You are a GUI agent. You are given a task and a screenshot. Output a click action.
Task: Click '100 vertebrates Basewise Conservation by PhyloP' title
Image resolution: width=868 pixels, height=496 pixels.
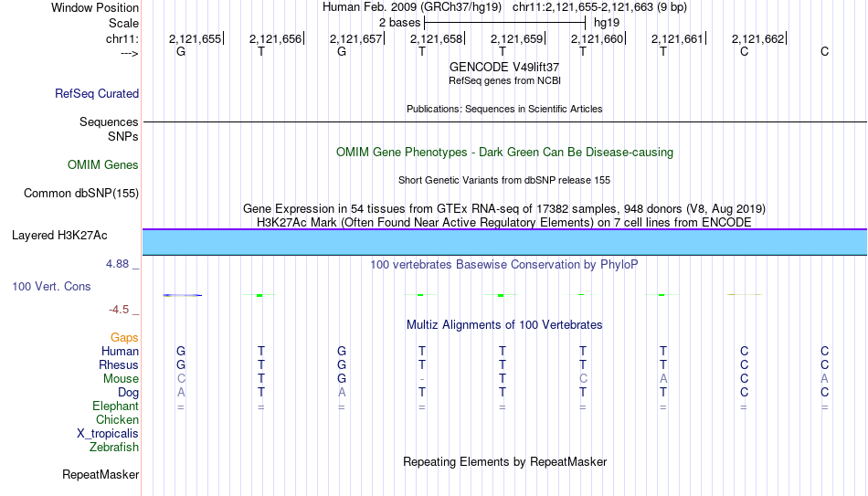coord(504,265)
